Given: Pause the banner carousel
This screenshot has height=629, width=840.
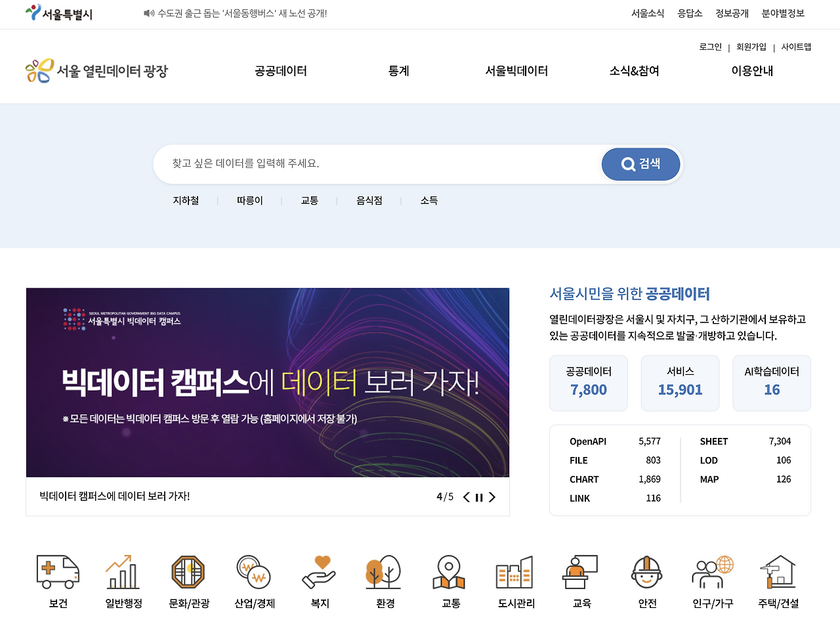Looking at the screenshot, I should [x=478, y=497].
